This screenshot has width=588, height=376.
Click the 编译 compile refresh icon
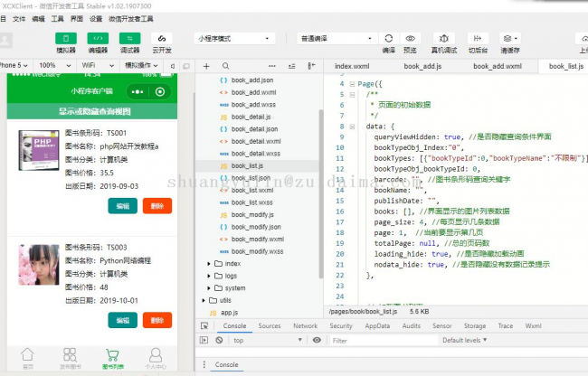point(388,39)
